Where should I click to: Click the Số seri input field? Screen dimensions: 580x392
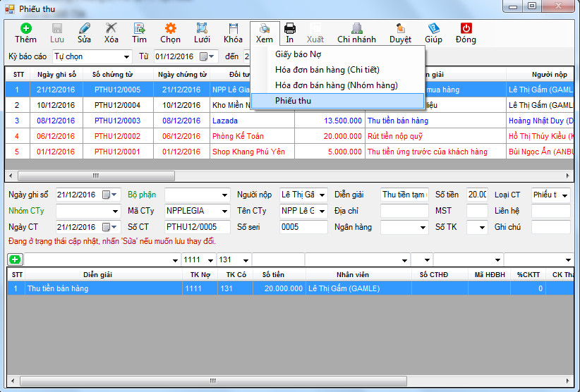point(303,227)
